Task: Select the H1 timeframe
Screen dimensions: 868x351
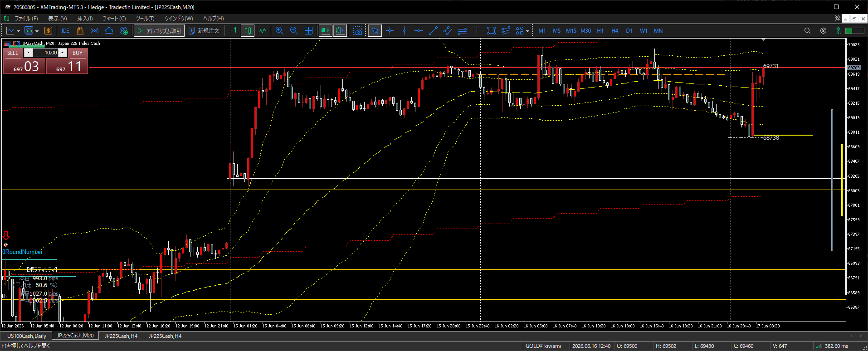Action: (x=600, y=31)
